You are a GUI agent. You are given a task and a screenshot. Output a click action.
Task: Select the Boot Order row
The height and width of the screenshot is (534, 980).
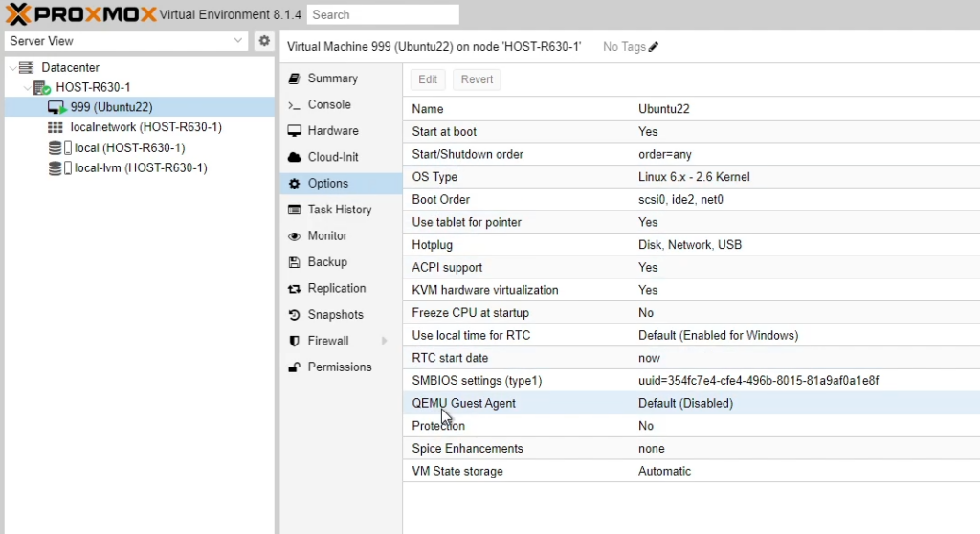pos(691,199)
